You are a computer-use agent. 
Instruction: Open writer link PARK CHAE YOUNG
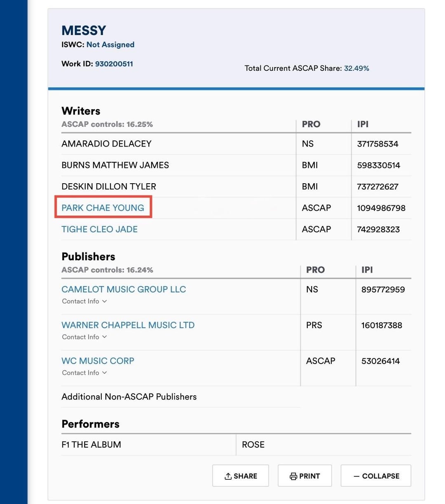pos(103,208)
